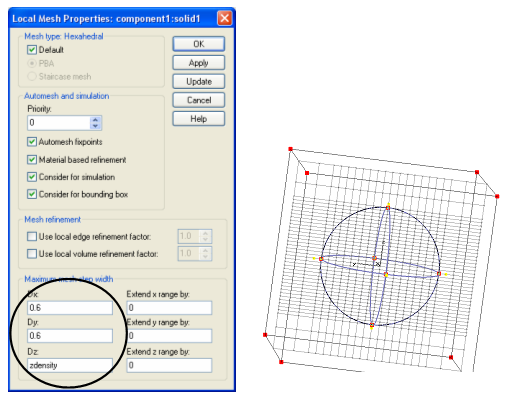Click the Priority value input field

[59, 123]
